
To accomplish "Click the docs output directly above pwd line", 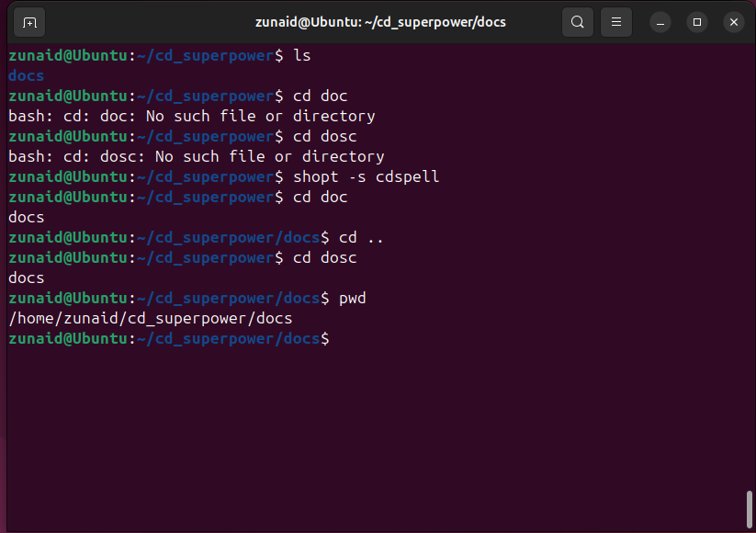I will tap(26, 278).
